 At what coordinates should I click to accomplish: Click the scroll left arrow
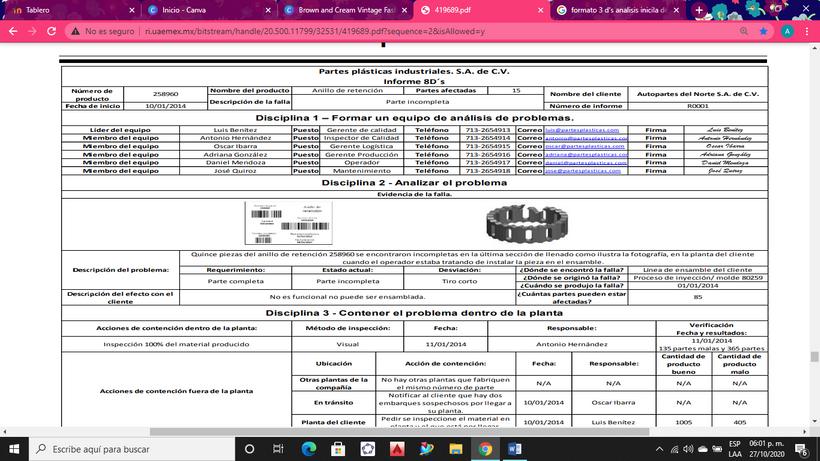coord(5,432)
